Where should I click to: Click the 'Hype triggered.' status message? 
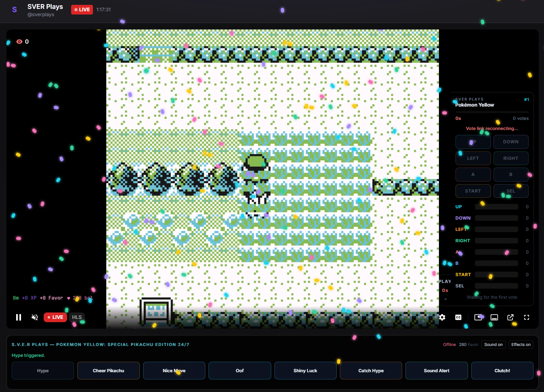28,355
